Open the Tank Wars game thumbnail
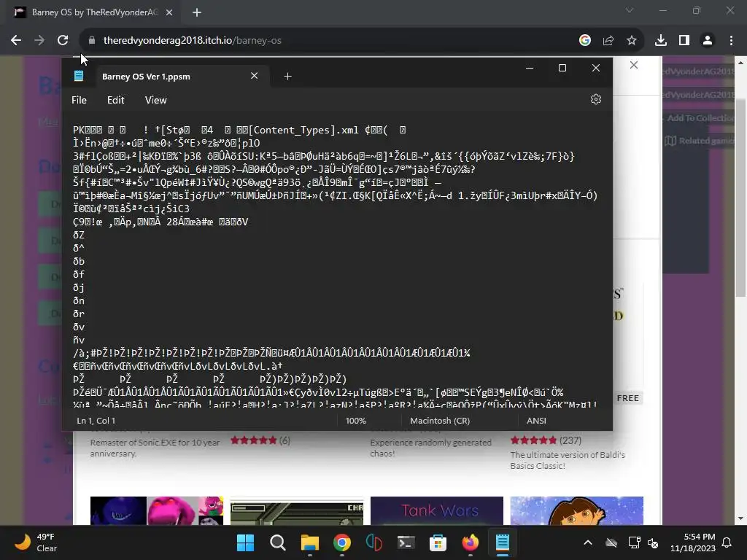The width and height of the screenshot is (747, 560). point(436,510)
